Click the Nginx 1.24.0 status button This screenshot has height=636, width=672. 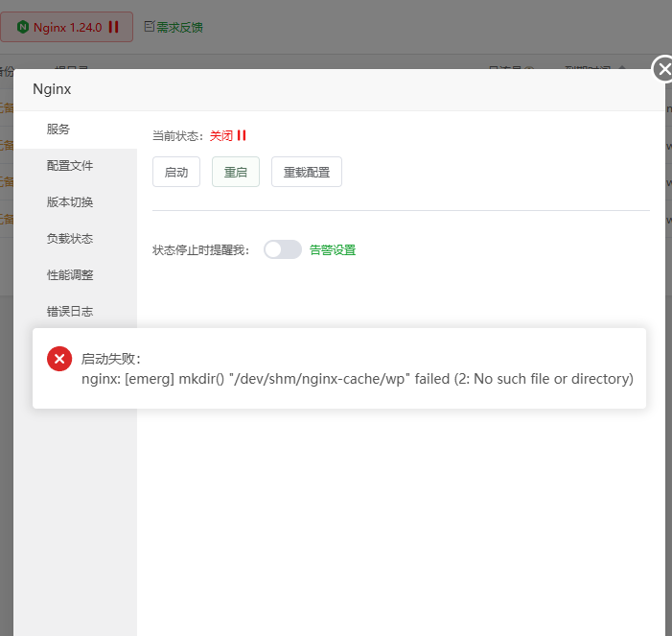[x=66, y=27]
